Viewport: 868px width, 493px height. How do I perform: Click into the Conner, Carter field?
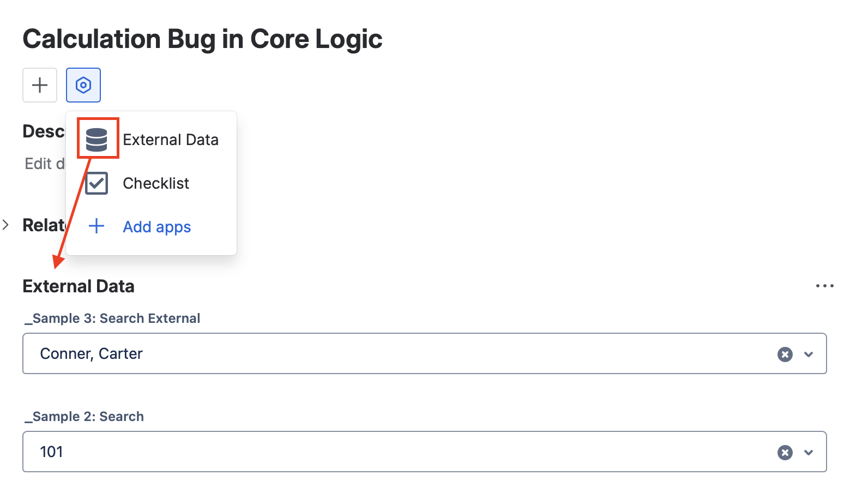[x=382, y=354]
